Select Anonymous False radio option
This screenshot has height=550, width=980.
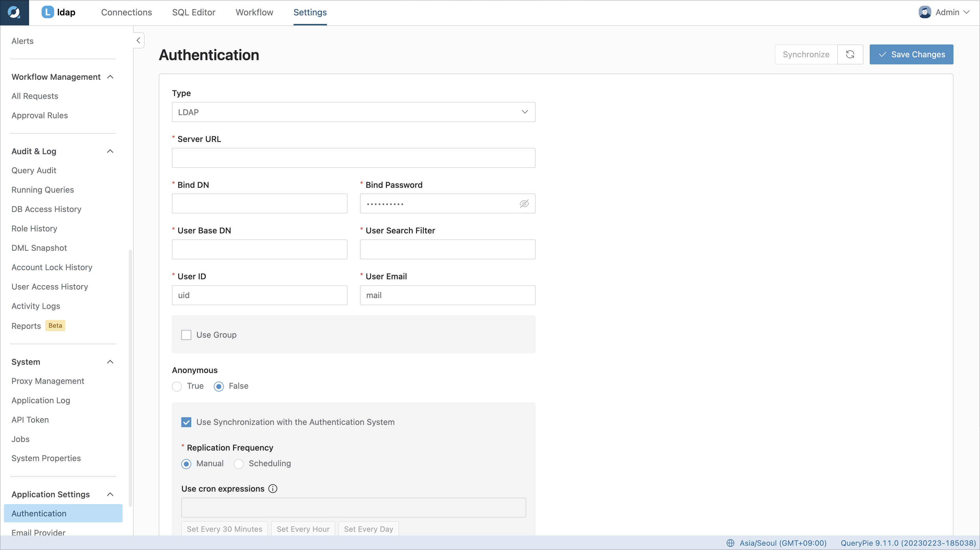(219, 386)
